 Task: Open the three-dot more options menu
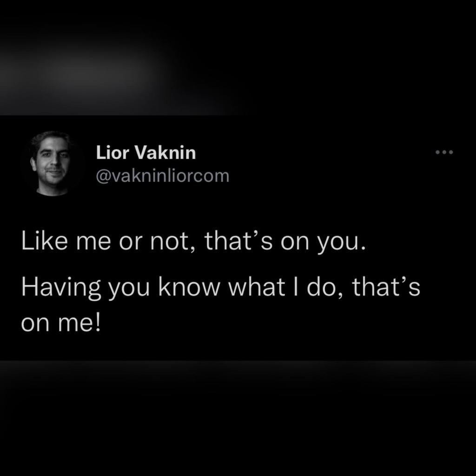[444, 152]
